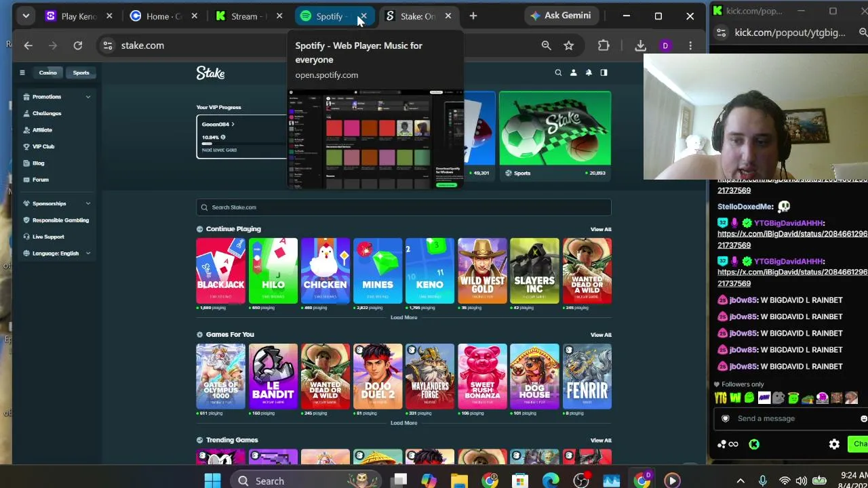Open File Explorer from the taskbar
Image resolution: width=868 pixels, height=488 pixels.
459,481
